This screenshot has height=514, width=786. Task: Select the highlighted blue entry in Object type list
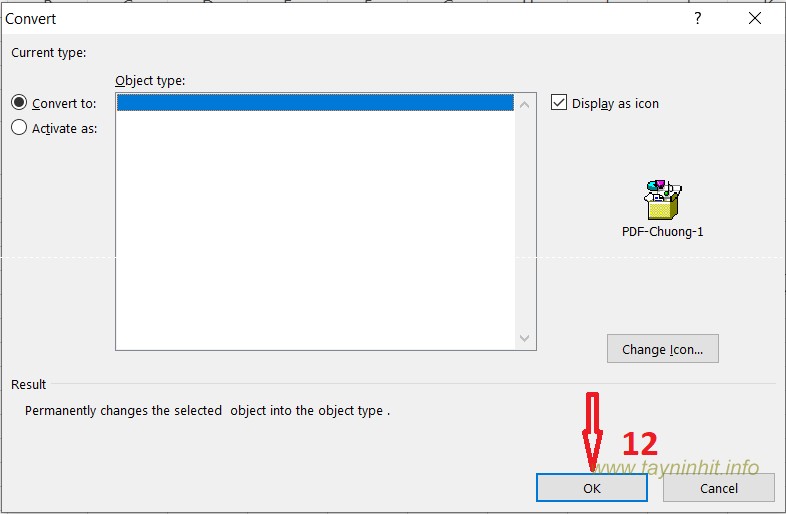pyautogui.click(x=314, y=102)
